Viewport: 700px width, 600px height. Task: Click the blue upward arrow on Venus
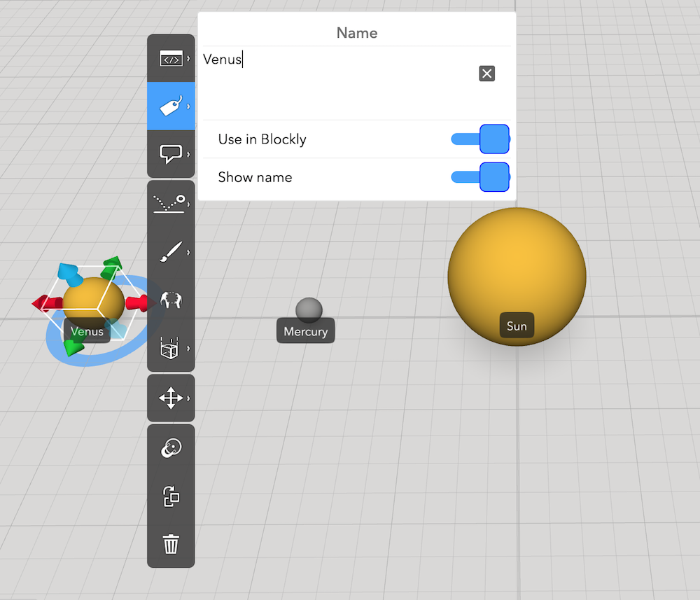tap(67, 272)
